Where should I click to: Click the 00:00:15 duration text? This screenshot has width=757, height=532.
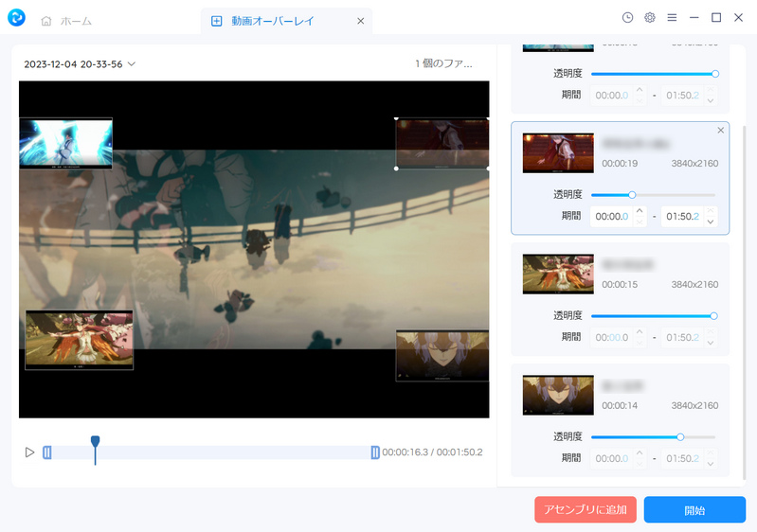click(620, 285)
